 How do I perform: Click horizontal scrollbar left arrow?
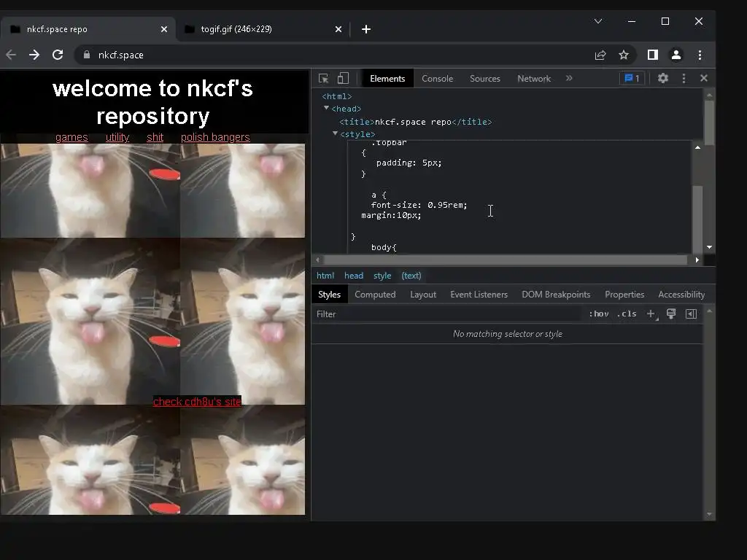(x=318, y=260)
